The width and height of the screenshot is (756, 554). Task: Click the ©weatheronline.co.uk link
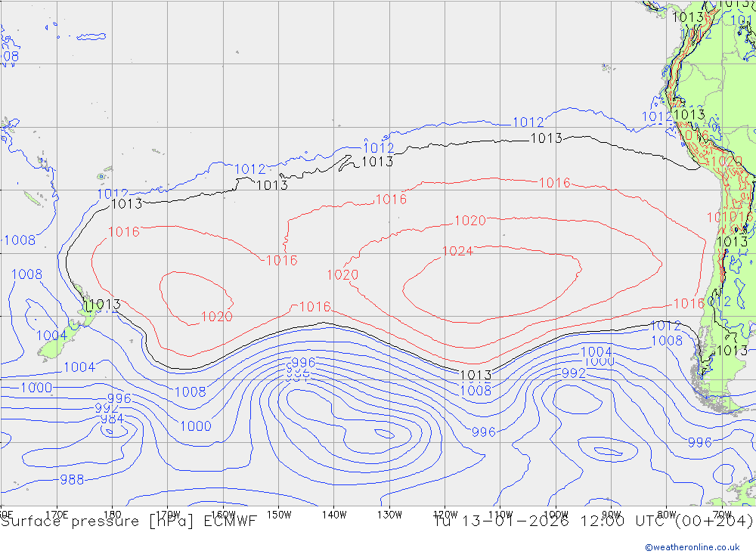pos(692,547)
